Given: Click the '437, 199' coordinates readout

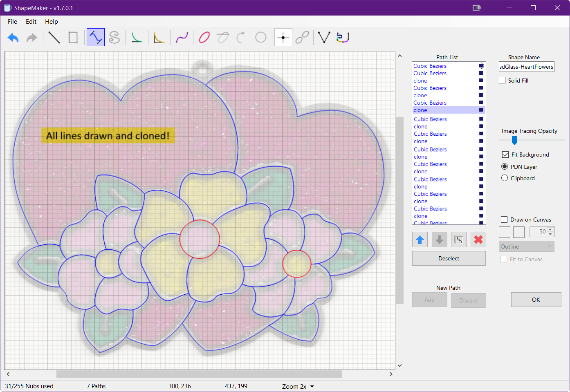Looking at the screenshot, I should click(x=236, y=386).
